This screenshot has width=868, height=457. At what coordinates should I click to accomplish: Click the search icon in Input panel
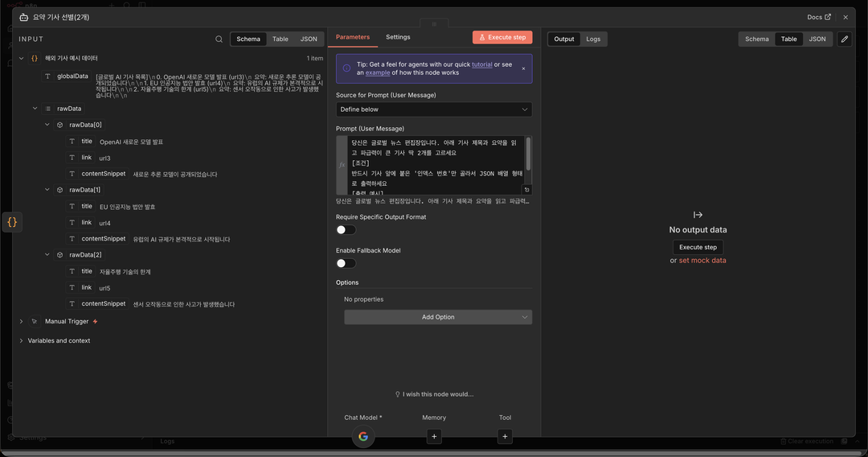(219, 39)
